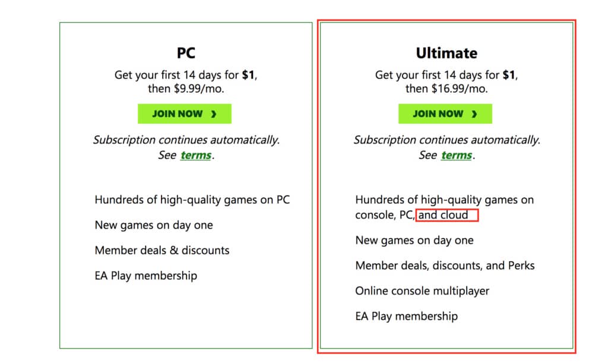Click 'New games on day one' in PC plan
608x364 pixels.
(x=154, y=225)
